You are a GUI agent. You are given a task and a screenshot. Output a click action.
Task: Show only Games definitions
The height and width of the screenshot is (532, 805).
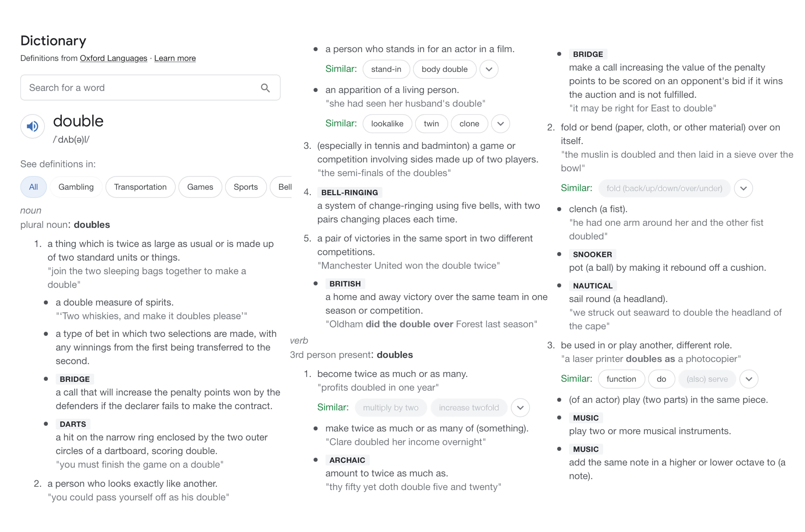200,187
